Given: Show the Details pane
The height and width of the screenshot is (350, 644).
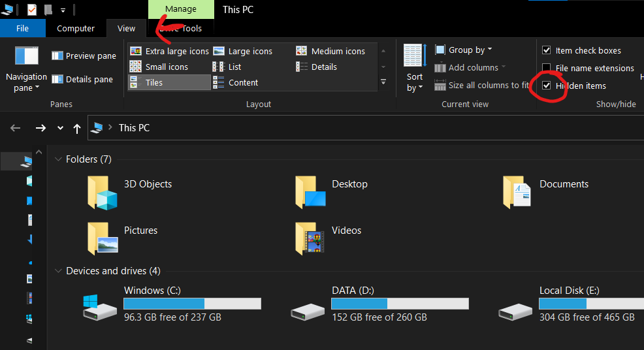Looking at the screenshot, I should point(82,80).
